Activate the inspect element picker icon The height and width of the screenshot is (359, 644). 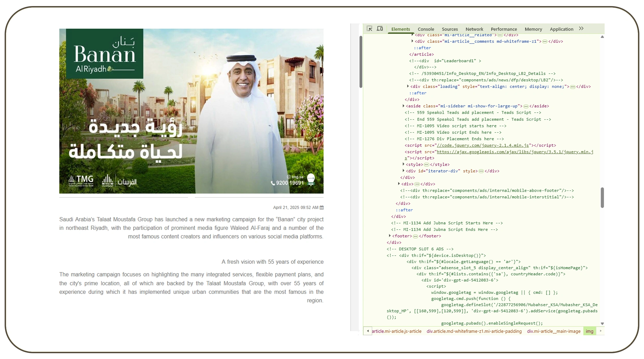coord(369,29)
